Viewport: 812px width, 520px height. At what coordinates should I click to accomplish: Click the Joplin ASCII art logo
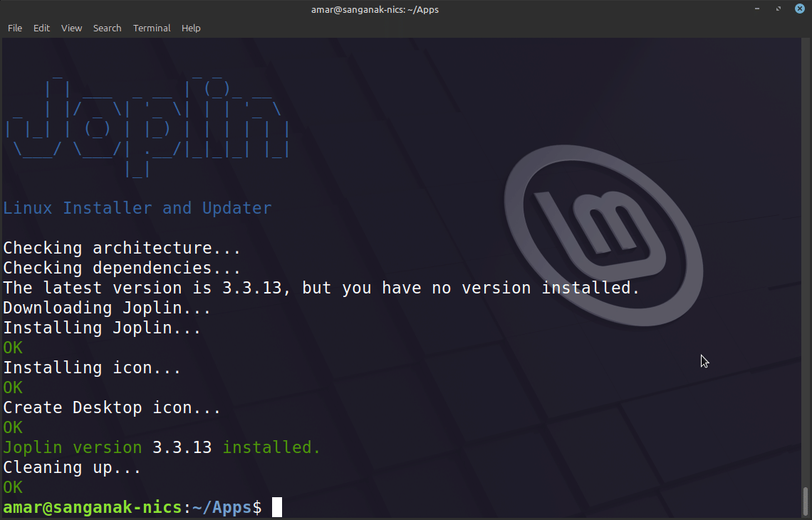147,127
